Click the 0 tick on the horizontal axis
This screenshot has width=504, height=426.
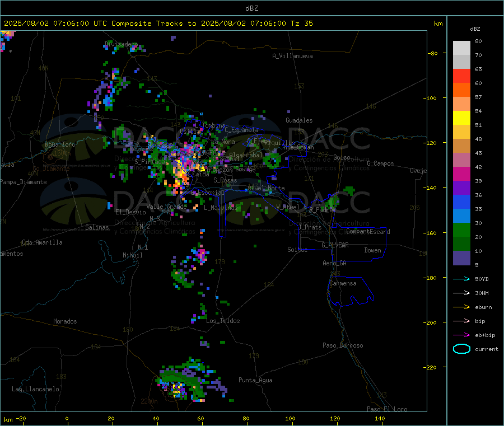coord(67,418)
